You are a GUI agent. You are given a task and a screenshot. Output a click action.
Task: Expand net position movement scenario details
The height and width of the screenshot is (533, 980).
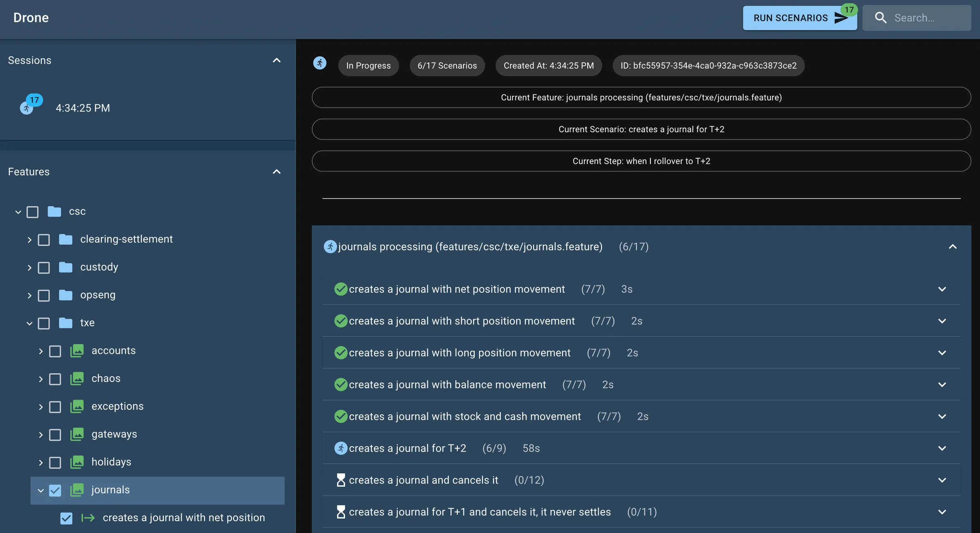942,289
